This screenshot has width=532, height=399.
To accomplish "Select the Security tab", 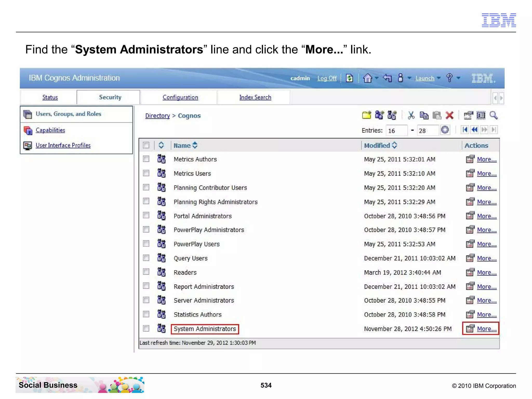I will pos(110,97).
